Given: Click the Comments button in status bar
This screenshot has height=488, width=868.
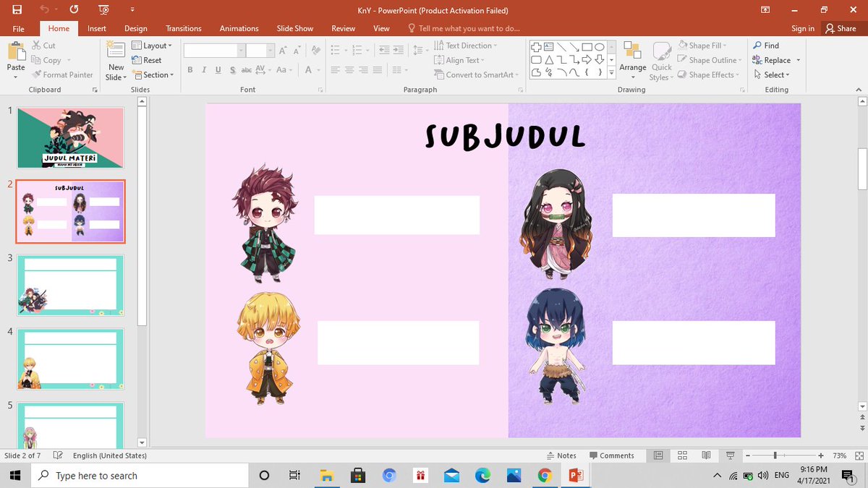Looking at the screenshot, I should pos(611,455).
